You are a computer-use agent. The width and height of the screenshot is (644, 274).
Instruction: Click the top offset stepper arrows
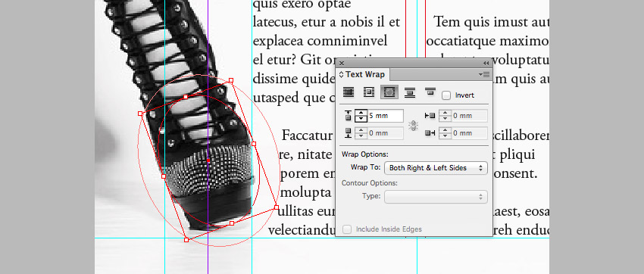[361, 116]
